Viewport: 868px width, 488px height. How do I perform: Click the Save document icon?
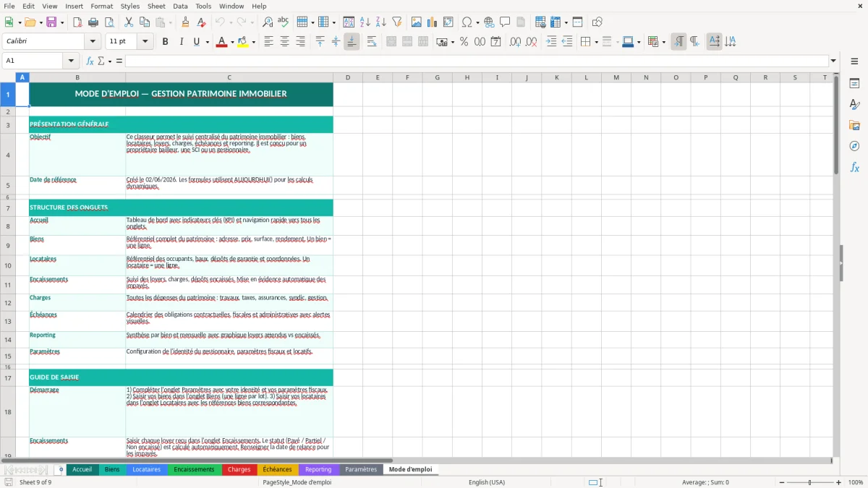tap(51, 22)
